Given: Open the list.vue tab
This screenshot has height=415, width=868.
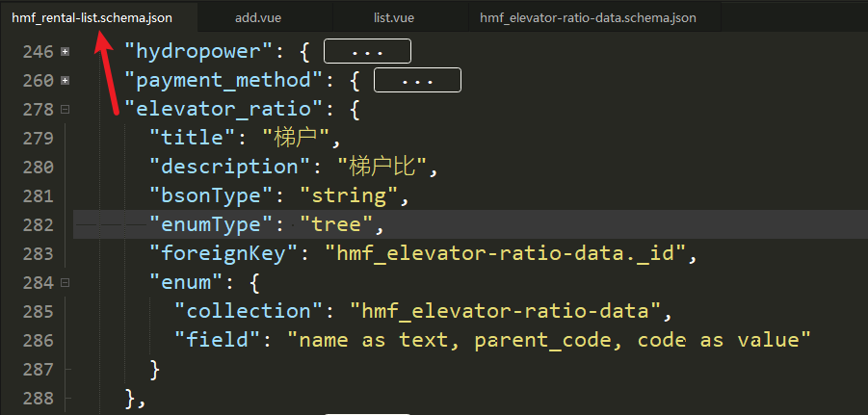Looking at the screenshot, I should [394, 17].
